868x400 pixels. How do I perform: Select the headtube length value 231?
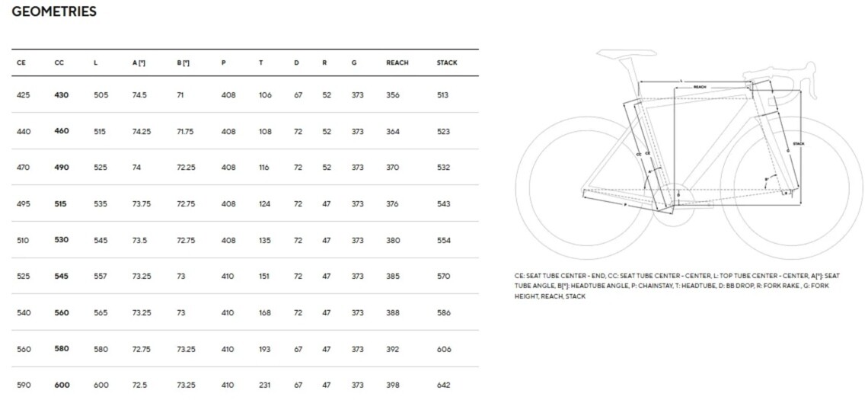(265, 385)
